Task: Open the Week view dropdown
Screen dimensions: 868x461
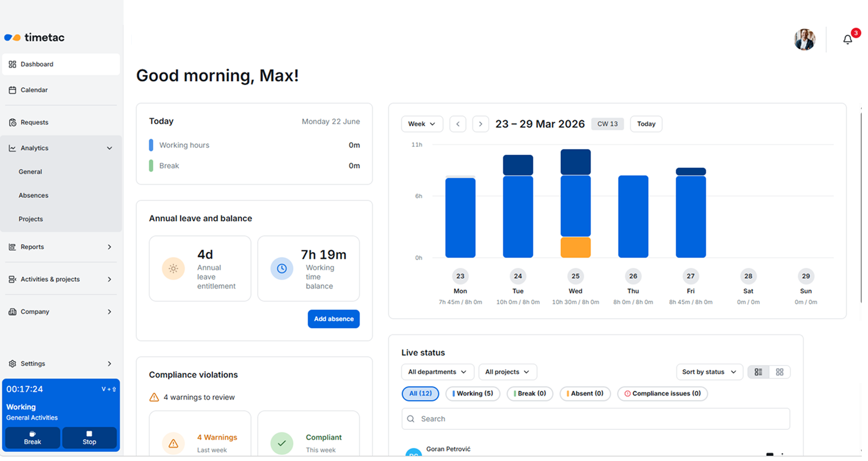Action: [422, 124]
